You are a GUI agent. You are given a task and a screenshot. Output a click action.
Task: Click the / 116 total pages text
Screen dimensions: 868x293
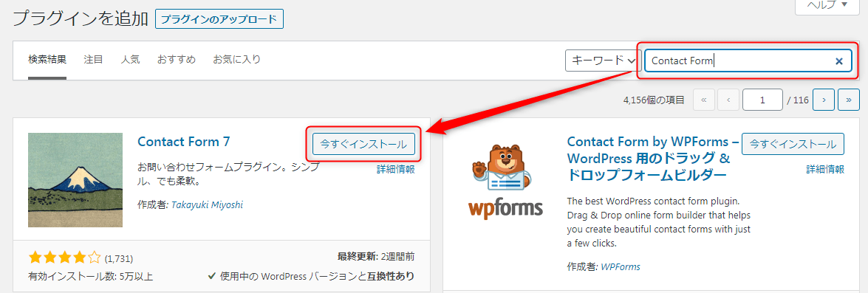pyautogui.click(x=799, y=100)
